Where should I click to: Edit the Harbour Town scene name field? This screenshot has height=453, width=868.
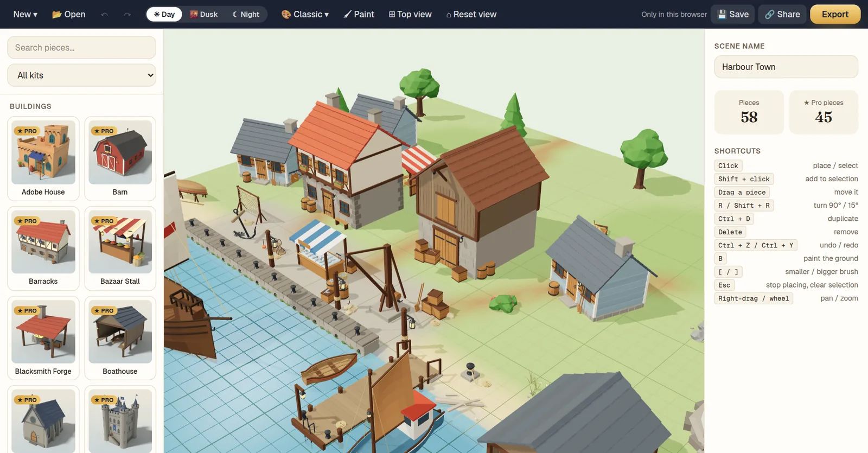[786, 67]
